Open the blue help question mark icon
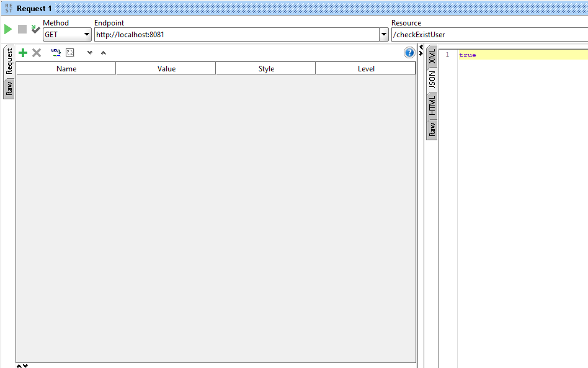This screenshot has width=588, height=368. (x=409, y=53)
